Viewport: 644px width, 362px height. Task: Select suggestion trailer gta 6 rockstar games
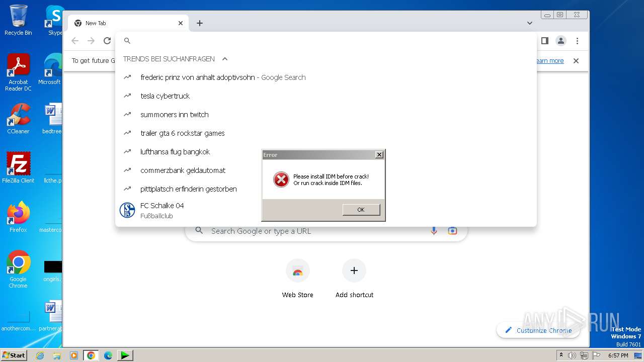[326, 133]
